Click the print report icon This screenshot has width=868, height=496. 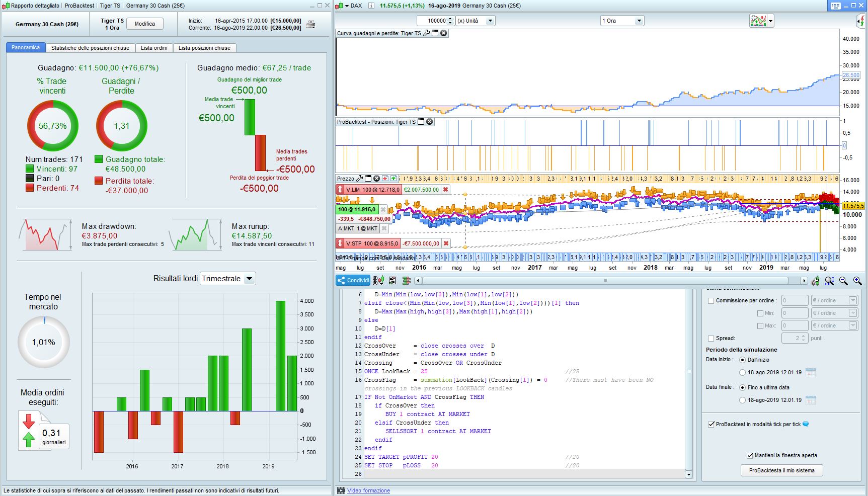tap(310, 24)
